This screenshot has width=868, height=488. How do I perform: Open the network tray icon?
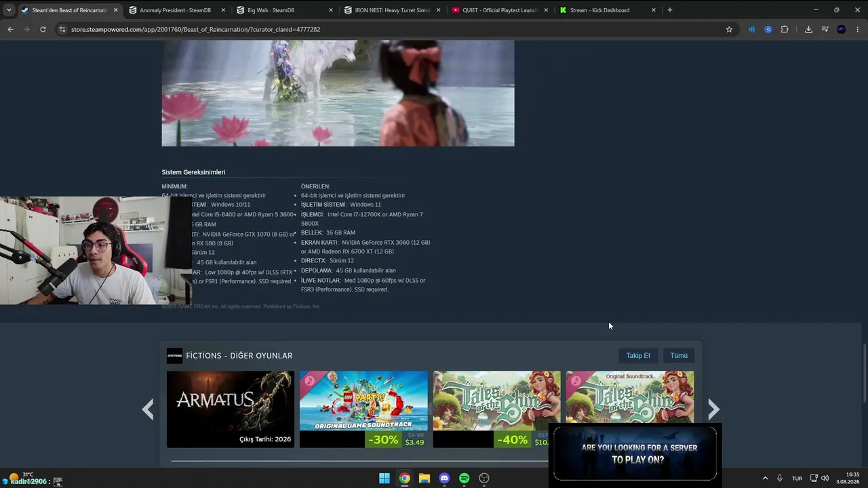pyautogui.click(x=814, y=479)
